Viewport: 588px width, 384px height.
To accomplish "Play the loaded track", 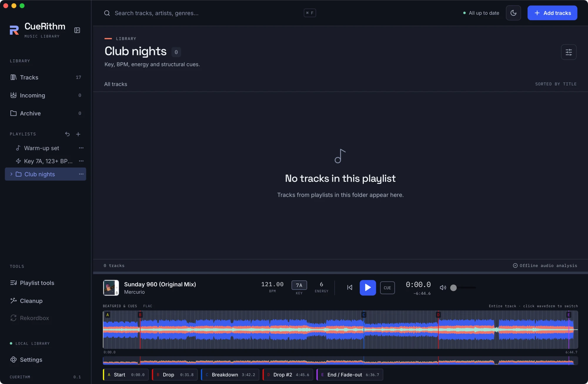I will (x=367, y=288).
